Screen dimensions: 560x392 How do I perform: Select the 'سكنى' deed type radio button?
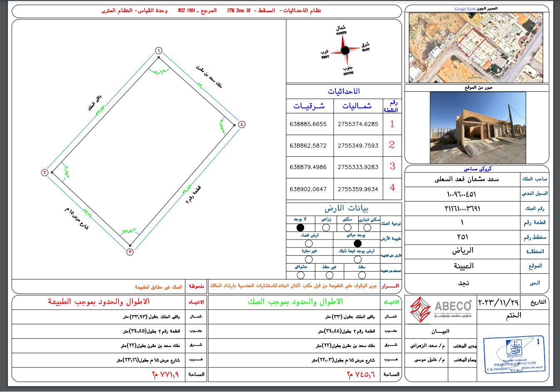tap(347, 227)
